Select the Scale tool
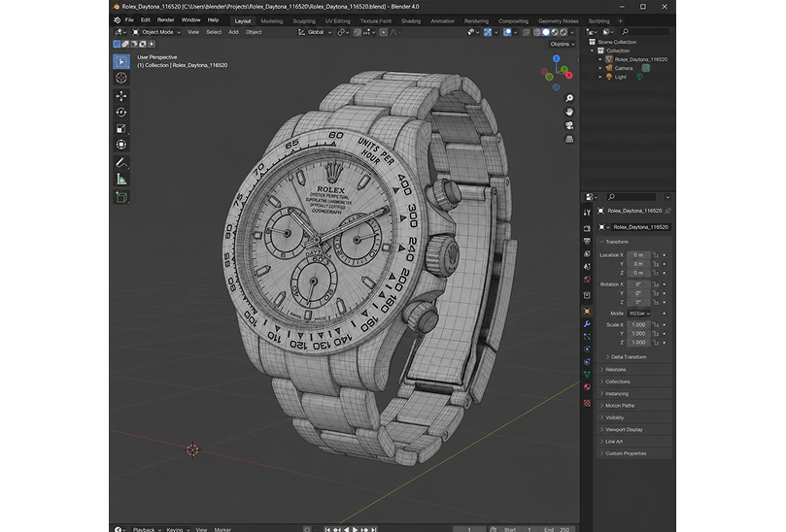786x532 pixels. 121,129
